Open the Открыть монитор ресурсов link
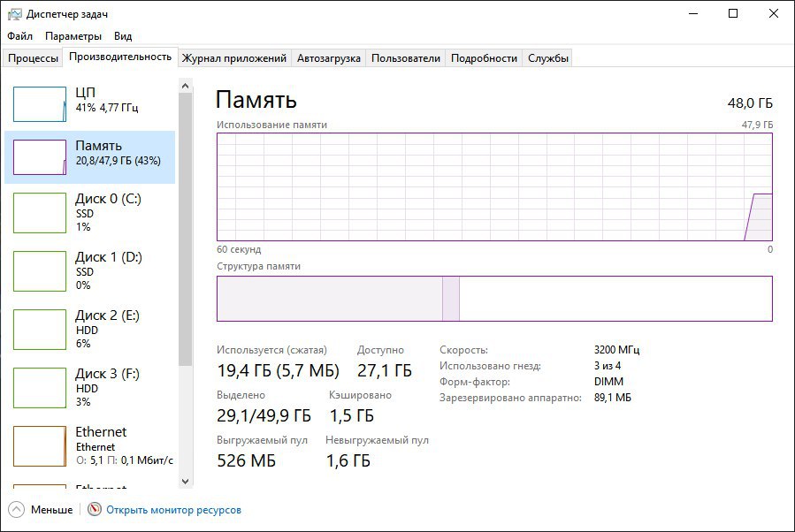This screenshot has height=532, width=795. coord(173,510)
